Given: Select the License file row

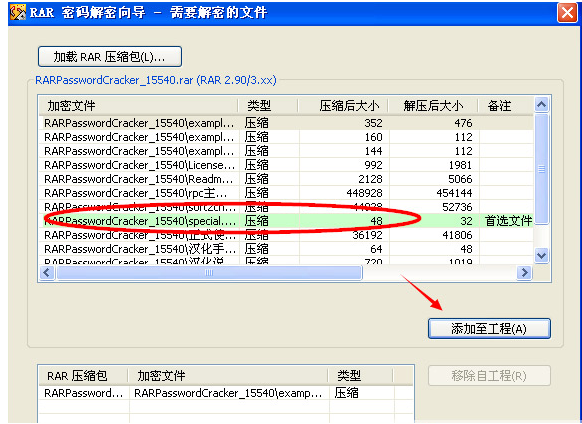Looking at the screenshot, I should point(286,165).
